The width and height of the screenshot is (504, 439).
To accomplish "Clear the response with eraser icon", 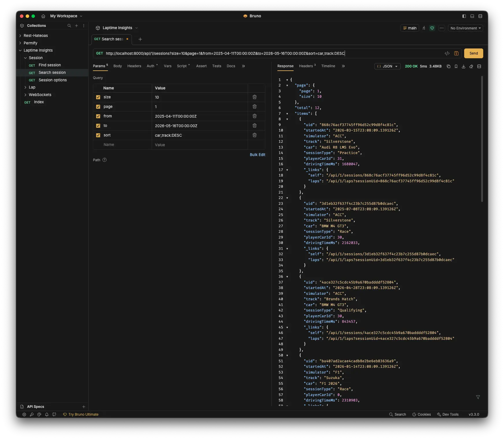I will pos(471,66).
